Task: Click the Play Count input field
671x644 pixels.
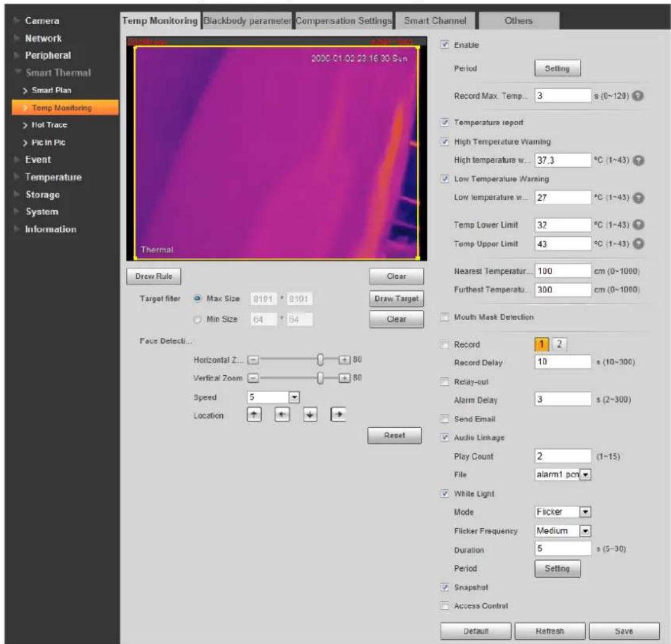Action: pos(563,456)
